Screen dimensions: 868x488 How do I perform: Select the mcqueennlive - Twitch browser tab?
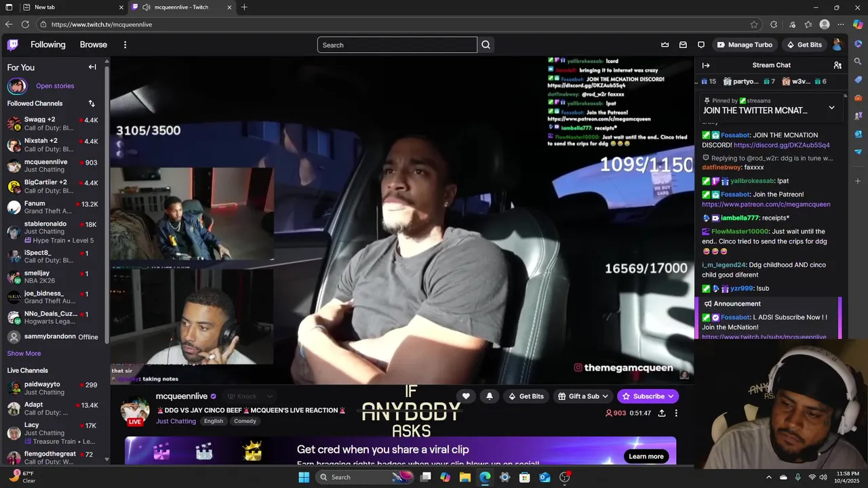[182, 7]
